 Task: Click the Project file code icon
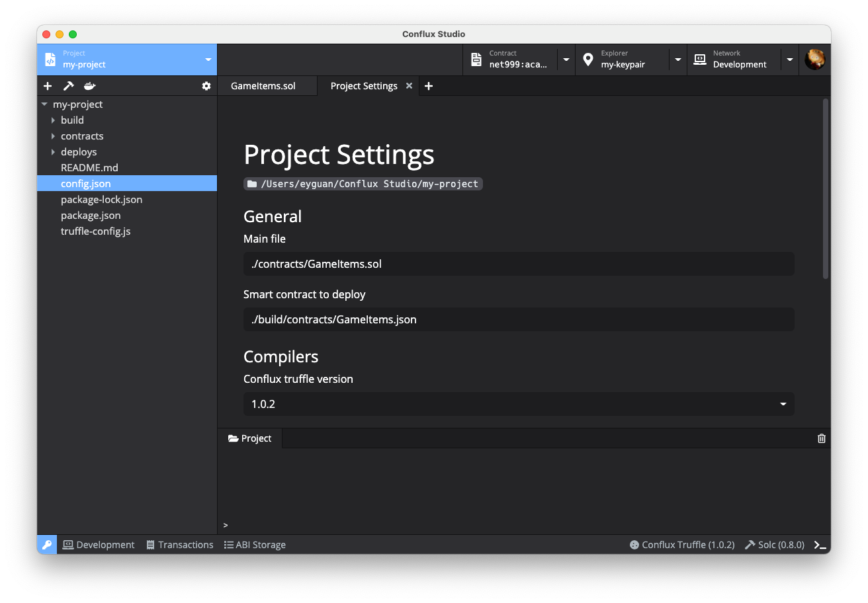click(x=50, y=60)
